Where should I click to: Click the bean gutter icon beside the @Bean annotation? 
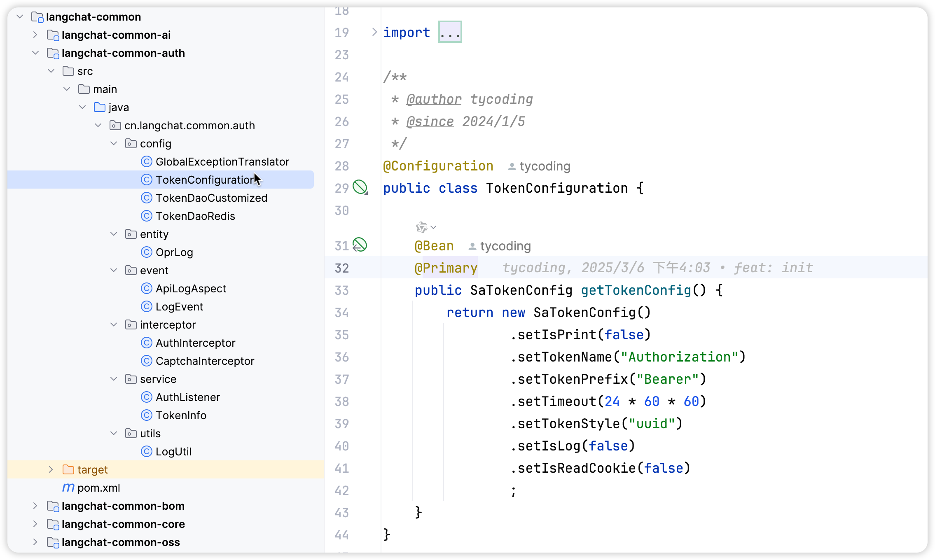tap(360, 245)
